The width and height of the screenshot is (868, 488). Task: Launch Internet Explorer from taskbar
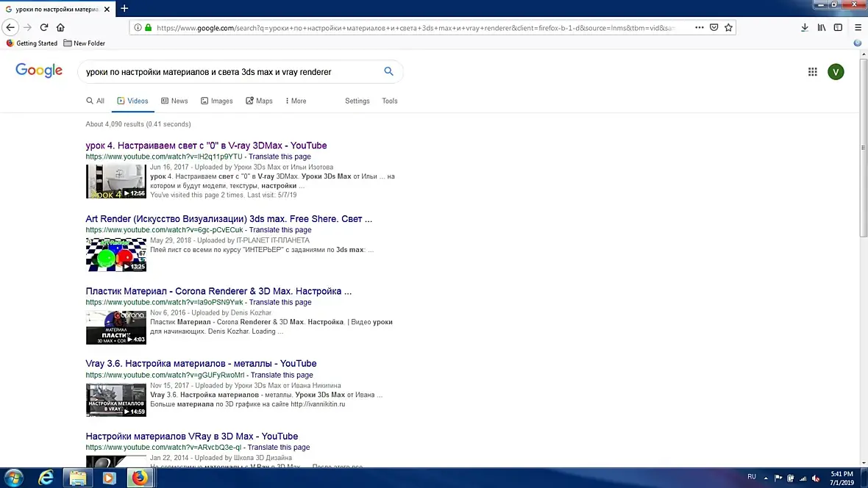[46, 478]
